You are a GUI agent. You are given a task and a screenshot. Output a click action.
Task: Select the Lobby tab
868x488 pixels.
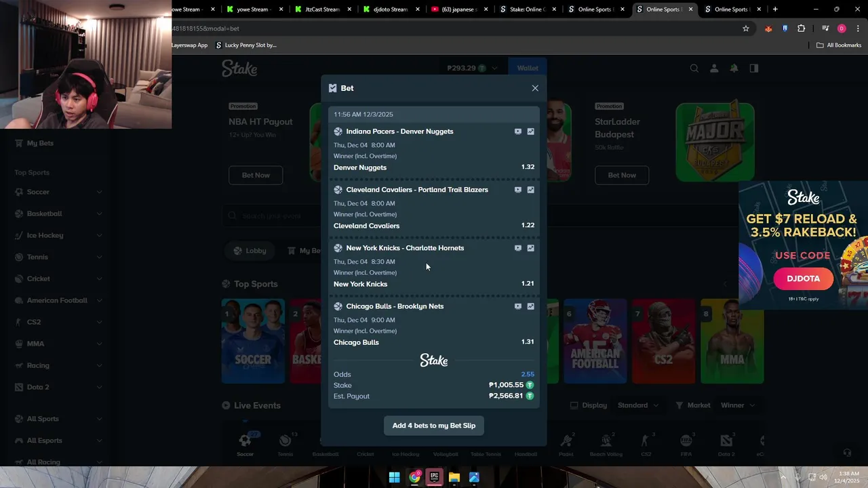click(x=250, y=251)
